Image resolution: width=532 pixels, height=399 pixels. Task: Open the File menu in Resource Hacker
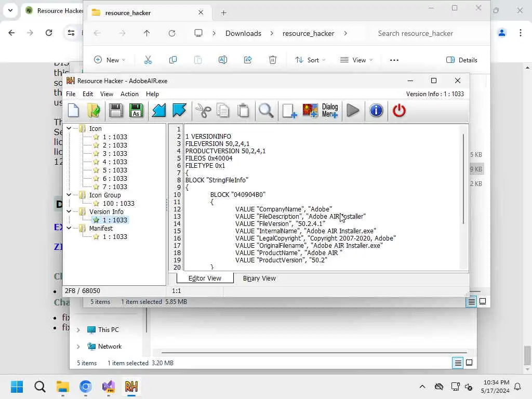[71, 94]
